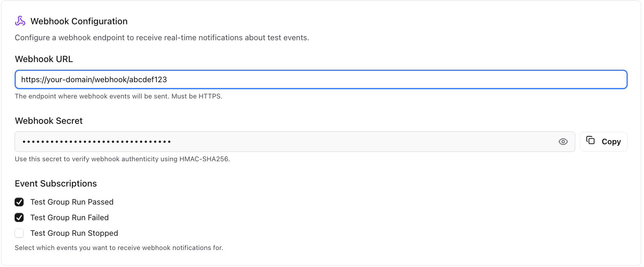This screenshot has height=267, width=644.
Task: Click the Webhook Configuration title
Action: (x=79, y=21)
